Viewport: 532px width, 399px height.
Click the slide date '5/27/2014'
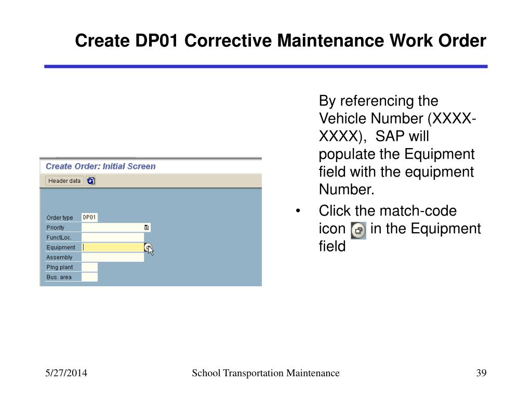(x=66, y=373)
